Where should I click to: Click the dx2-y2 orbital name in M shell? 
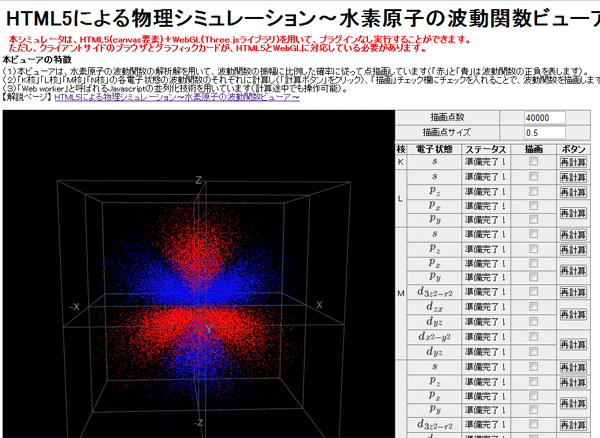point(434,337)
